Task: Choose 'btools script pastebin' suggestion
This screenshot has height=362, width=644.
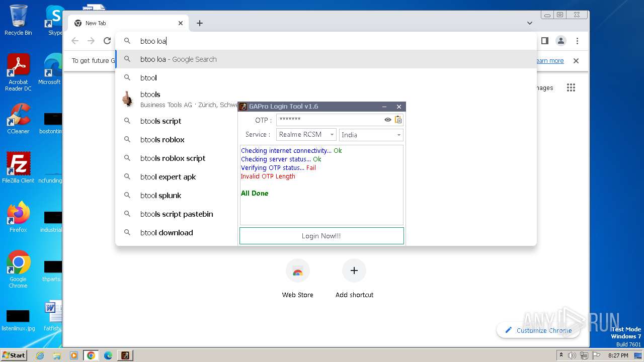Action: click(x=176, y=214)
